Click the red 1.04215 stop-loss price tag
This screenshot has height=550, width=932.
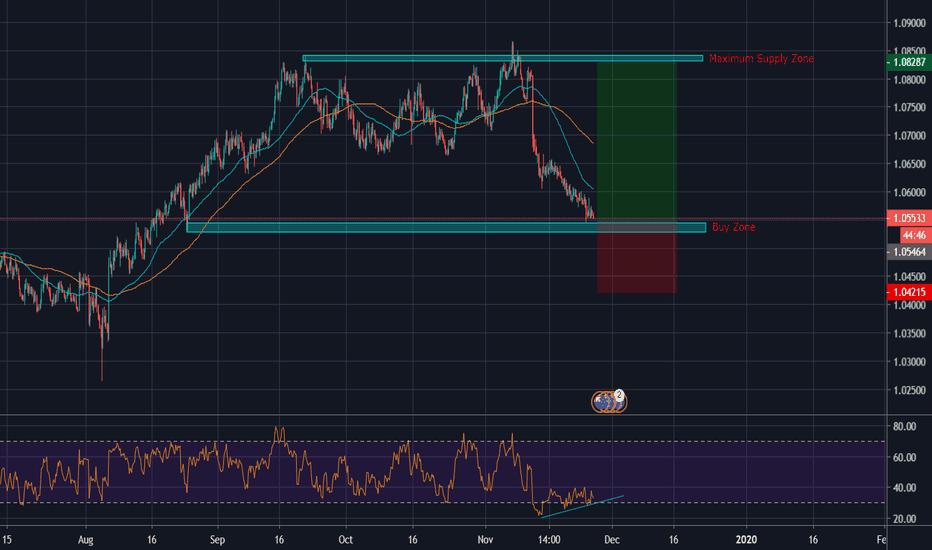coord(908,291)
